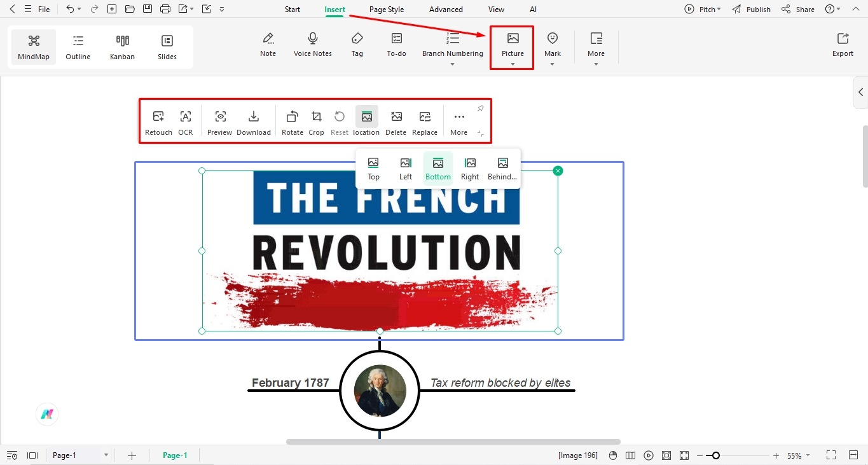
Task: Click the Publish button
Action: [751, 10]
